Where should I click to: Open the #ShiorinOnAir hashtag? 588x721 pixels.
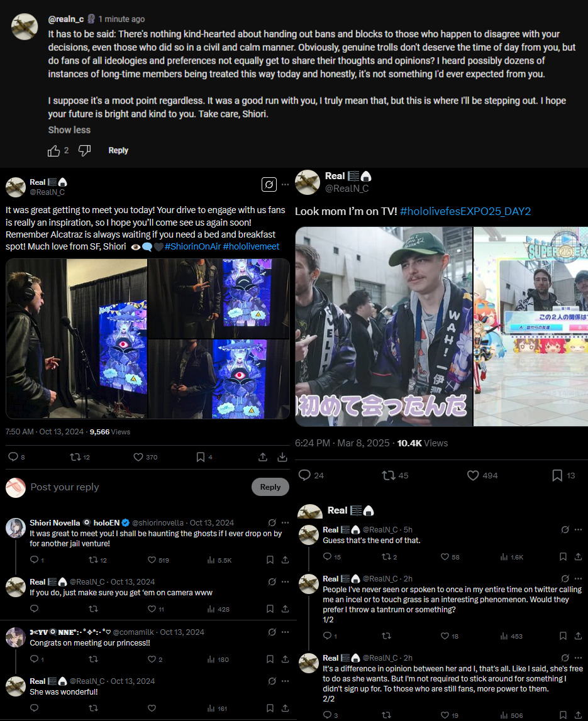point(193,246)
